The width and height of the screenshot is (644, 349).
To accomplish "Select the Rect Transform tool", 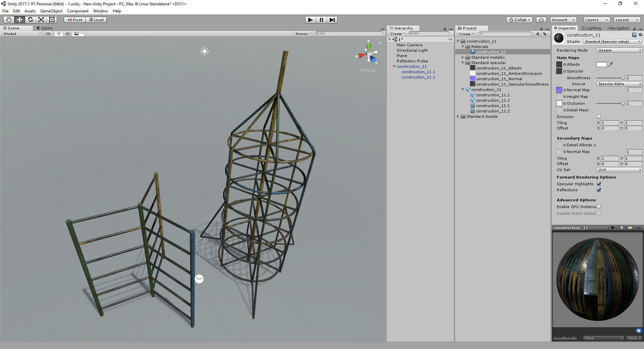I will click(52, 20).
